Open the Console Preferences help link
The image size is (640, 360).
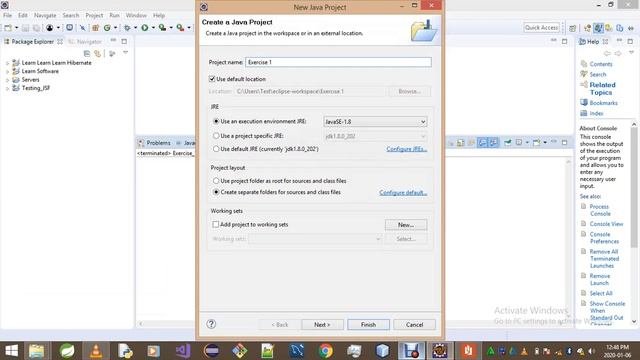[x=604, y=238]
